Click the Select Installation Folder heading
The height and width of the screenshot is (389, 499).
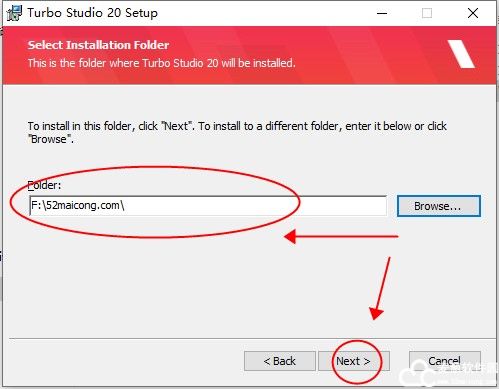(98, 45)
